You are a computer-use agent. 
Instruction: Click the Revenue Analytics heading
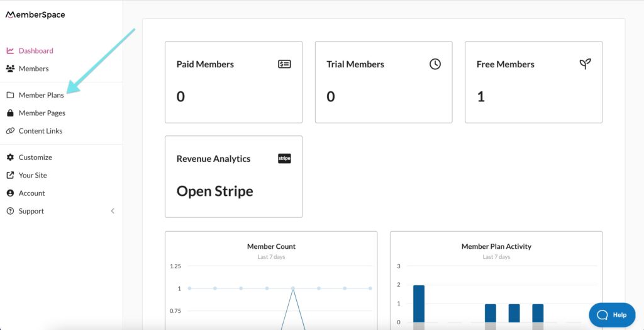214,159
